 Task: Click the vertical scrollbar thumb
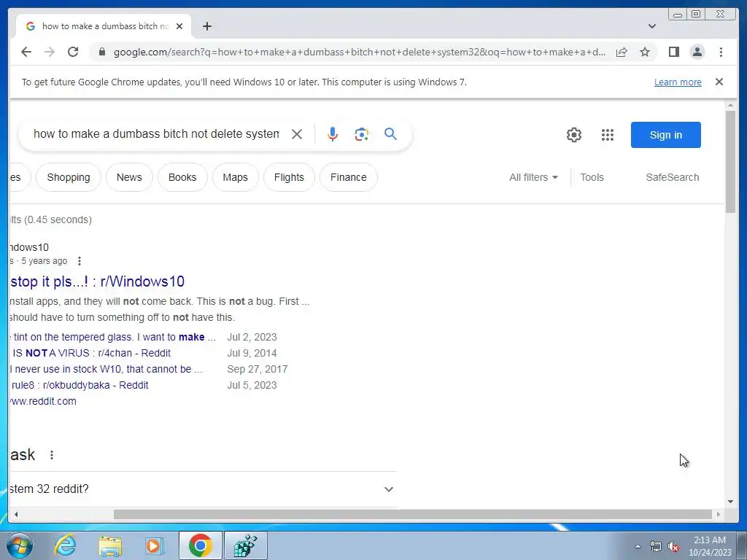pos(731,162)
